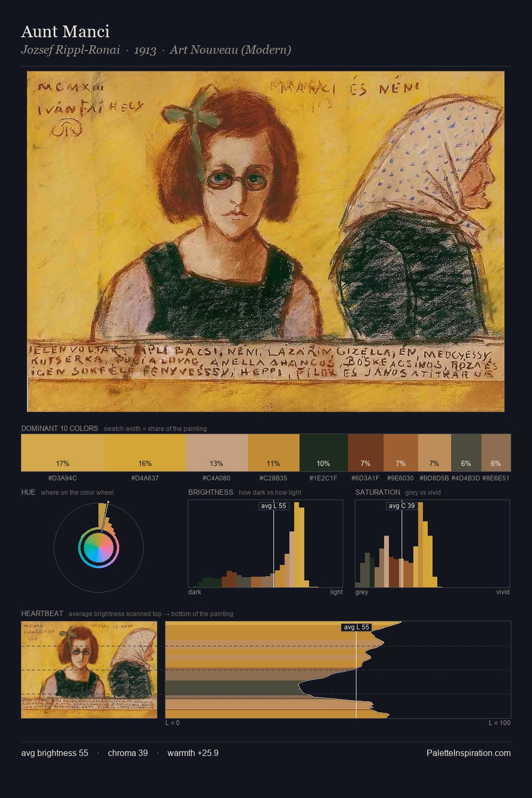This screenshot has width=532, height=798.
Task: Click 'swatch width = share of the painting'
Action: point(155,429)
